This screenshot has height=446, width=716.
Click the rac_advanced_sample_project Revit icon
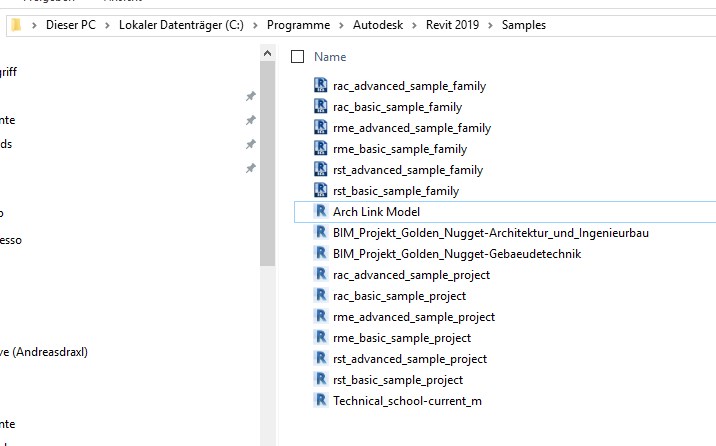pyautogui.click(x=321, y=274)
